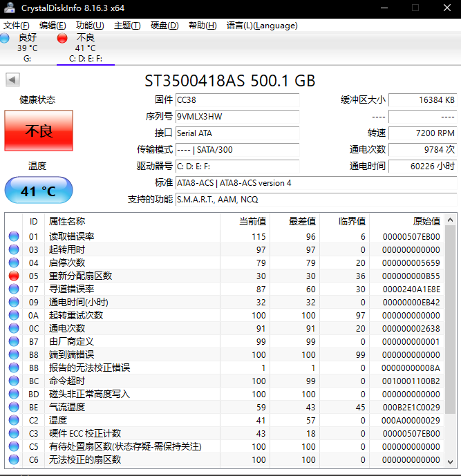Viewport: 461px width, 476px height.
Task: Click the 41 °C temperature button
Action: [39, 191]
